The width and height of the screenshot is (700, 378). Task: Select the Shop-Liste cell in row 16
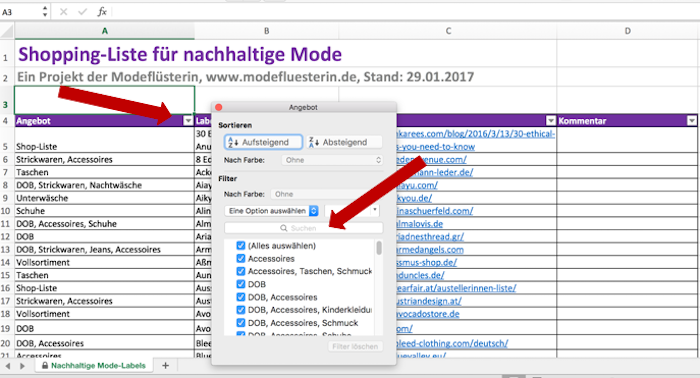click(104, 288)
